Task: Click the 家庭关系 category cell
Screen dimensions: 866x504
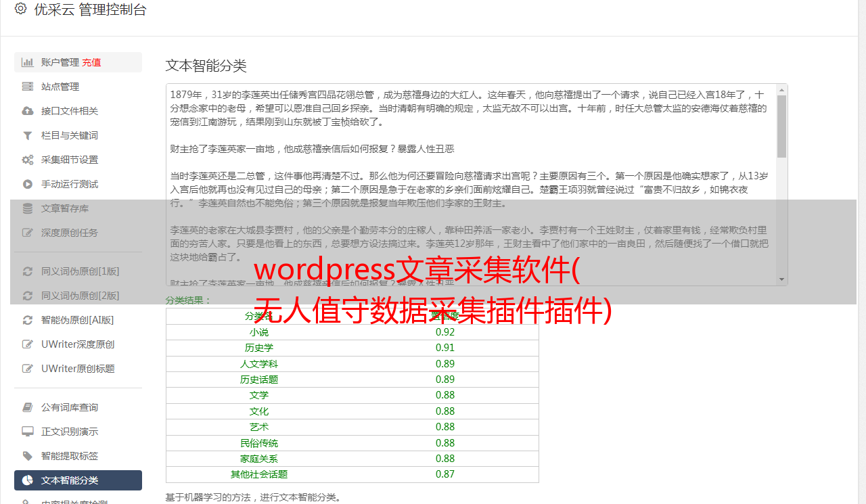Action: [259, 459]
